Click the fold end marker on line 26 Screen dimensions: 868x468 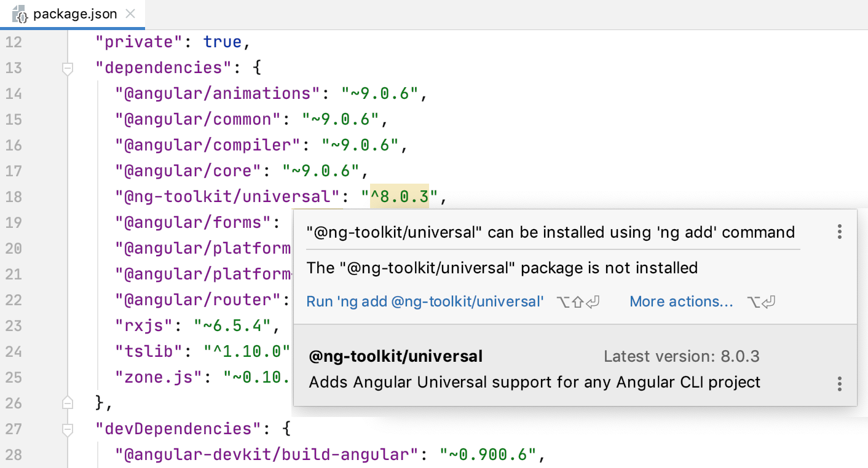click(x=68, y=403)
